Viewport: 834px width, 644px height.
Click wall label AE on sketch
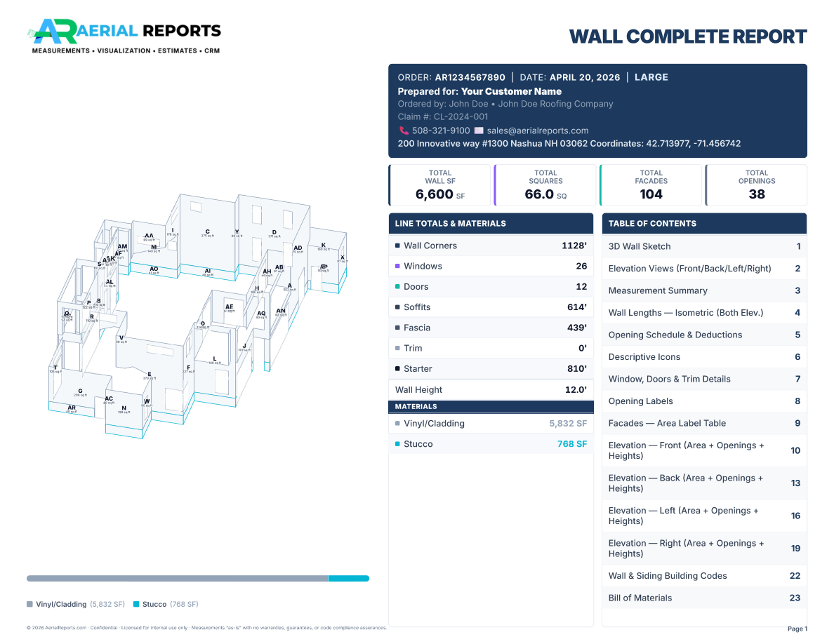(x=230, y=307)
